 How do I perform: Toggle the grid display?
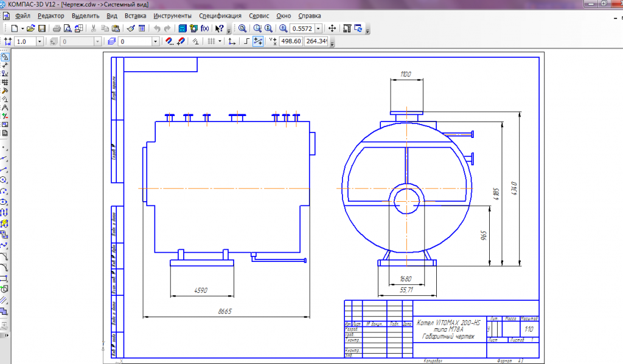point(211,41)
